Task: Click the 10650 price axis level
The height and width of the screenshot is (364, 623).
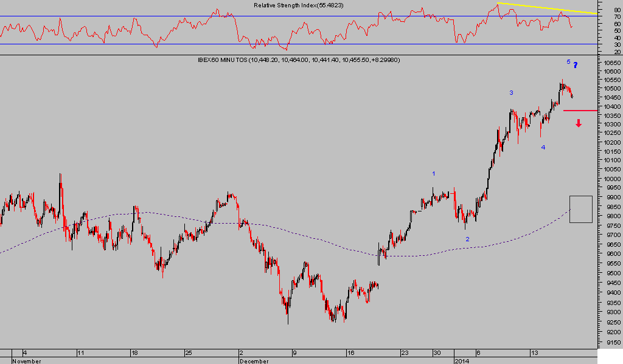Action: pyautogui.click(x=610, y=63)
